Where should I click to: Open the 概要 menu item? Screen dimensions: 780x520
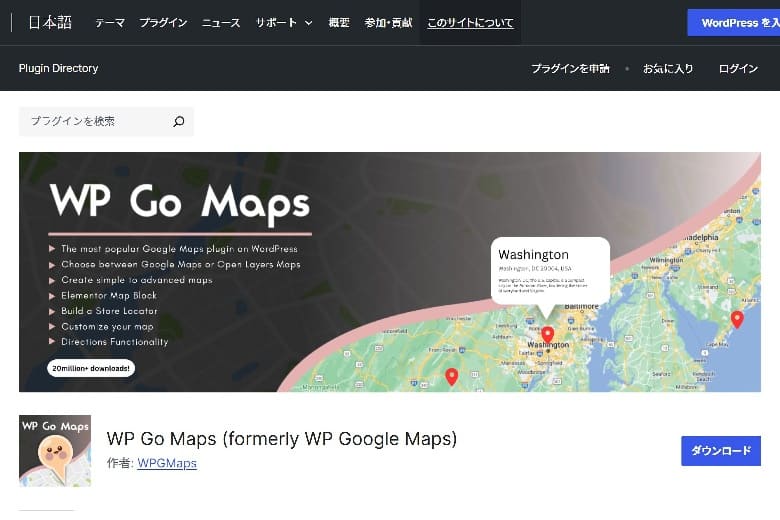[x=339, y=23]
